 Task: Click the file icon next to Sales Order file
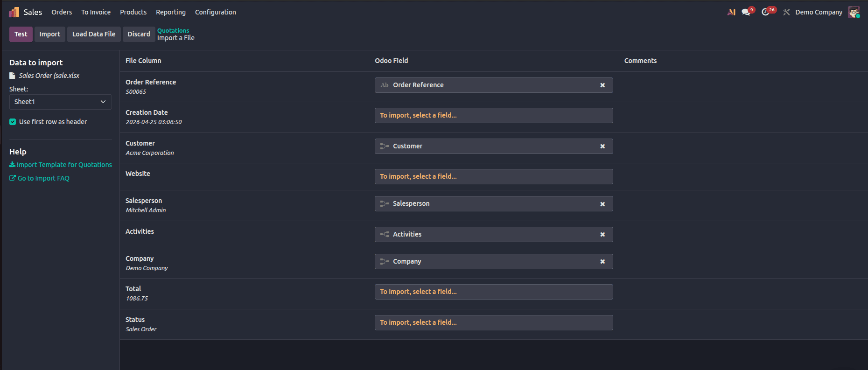(13, 76)
